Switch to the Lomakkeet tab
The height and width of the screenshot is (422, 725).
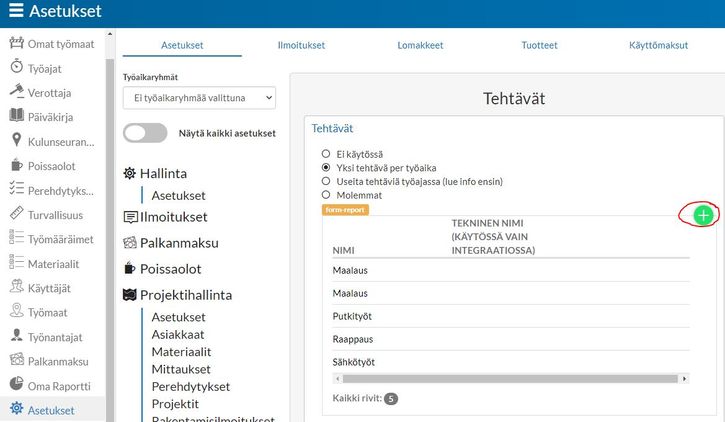(x=423, y=45)
